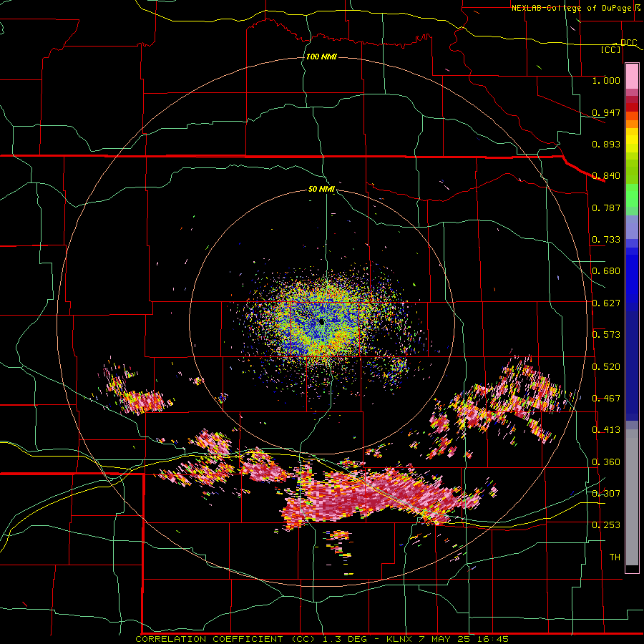Viewport: 644px width, 644px height.
Task: Click the 0.627 scale value
Action: click(x=606, y=303)
